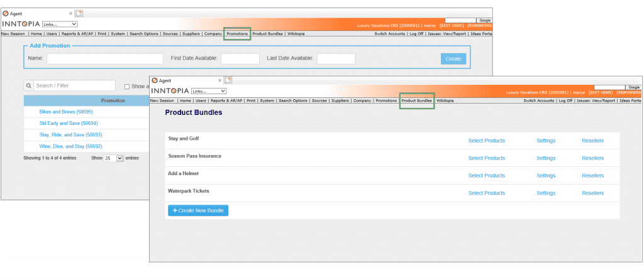This screenshot has width=644, height=280.
Task: Open a new tab in the Product Bundles window
Action: [228, 80]
